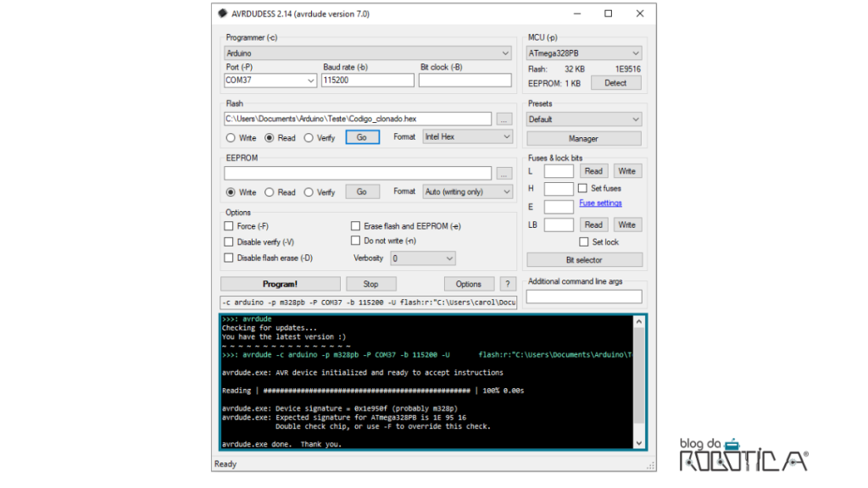Image resolution: width=868 pixels, height=488 pixels.
Task: Open the Programmer dropdown showing Arduino
Action: click(368, 53)
